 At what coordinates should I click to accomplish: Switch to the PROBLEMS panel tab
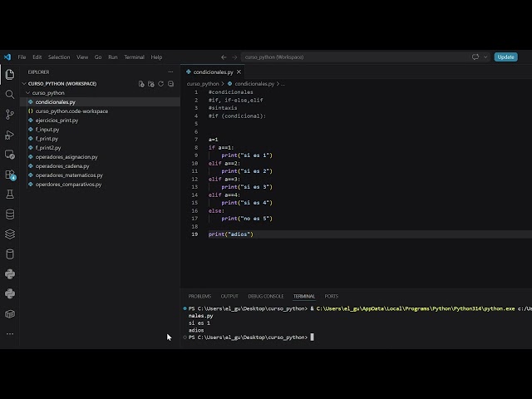point(199,296)
